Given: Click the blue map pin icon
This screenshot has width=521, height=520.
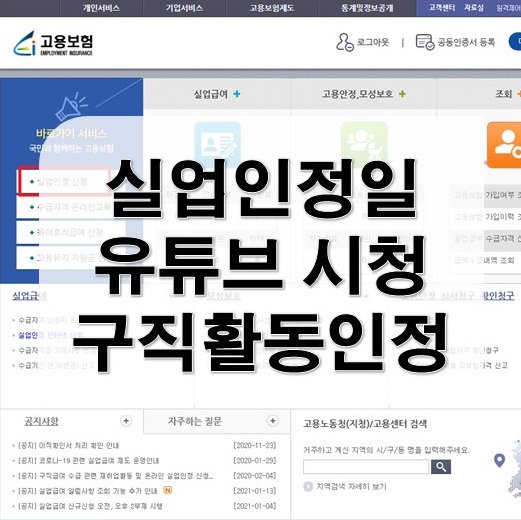Looking at the screenshot, I should coord(499,461).
